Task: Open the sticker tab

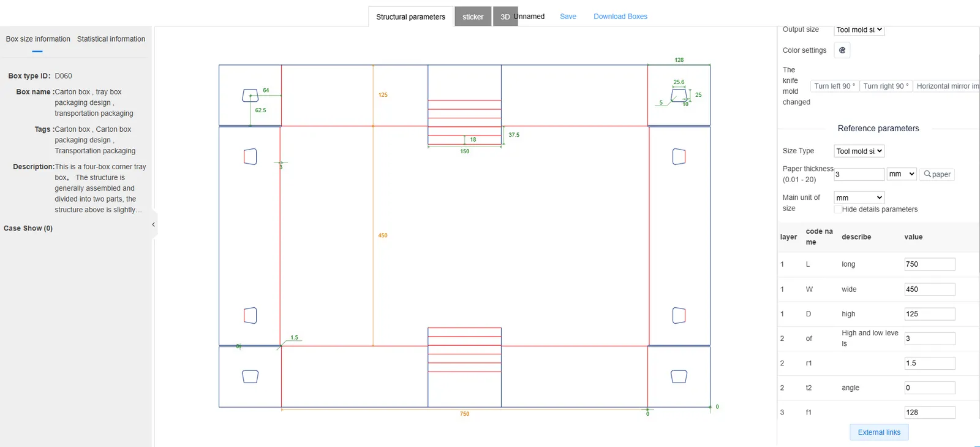Action: tap(473, 17)
